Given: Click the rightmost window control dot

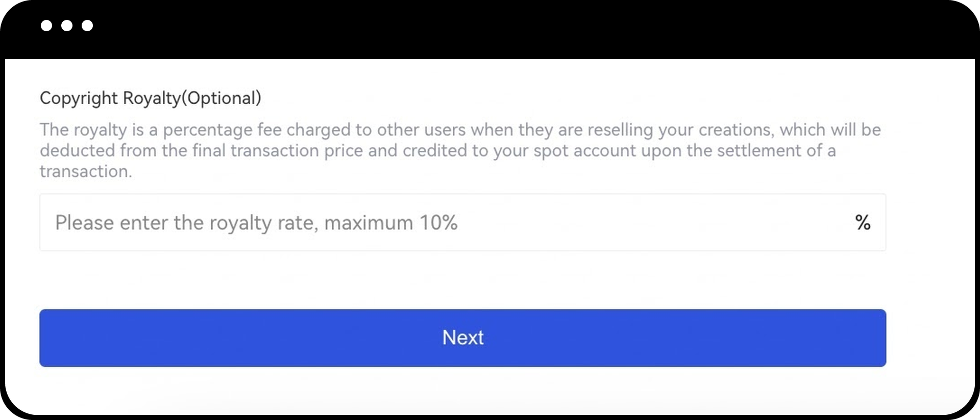Looking at the screenshot, I should 87,26.
